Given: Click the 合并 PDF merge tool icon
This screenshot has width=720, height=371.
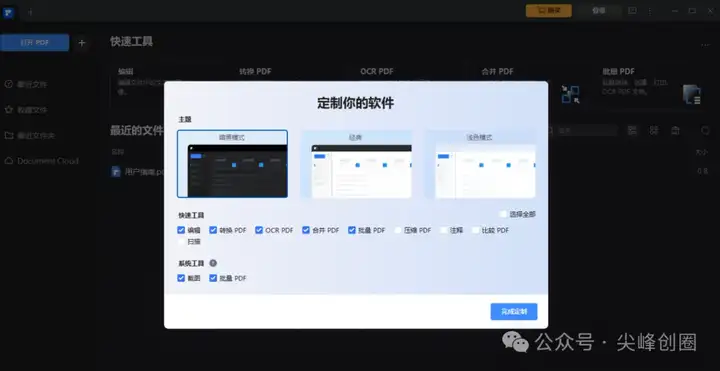Looking at the screenshot, I should click(570, 94).
